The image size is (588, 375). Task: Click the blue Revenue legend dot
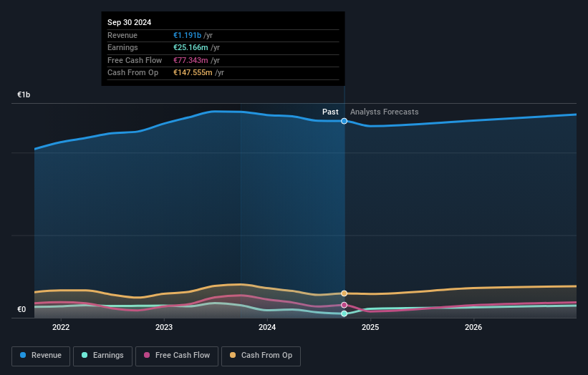pos(23,355)
